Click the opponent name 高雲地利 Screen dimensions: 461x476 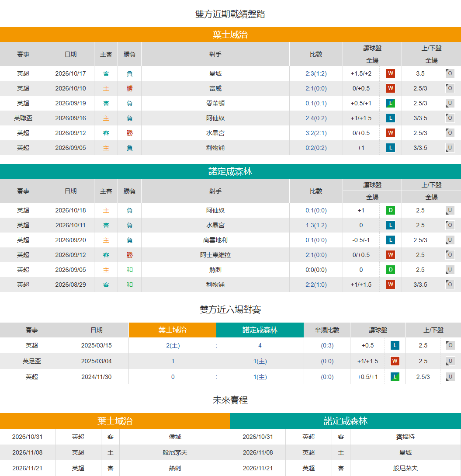click(215, 240)
